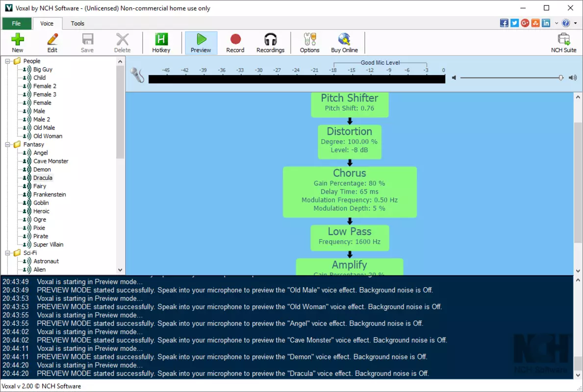Viewport: 583px width, 392px height.
Task: Select the Demon voice
Action: click(42, 170)
